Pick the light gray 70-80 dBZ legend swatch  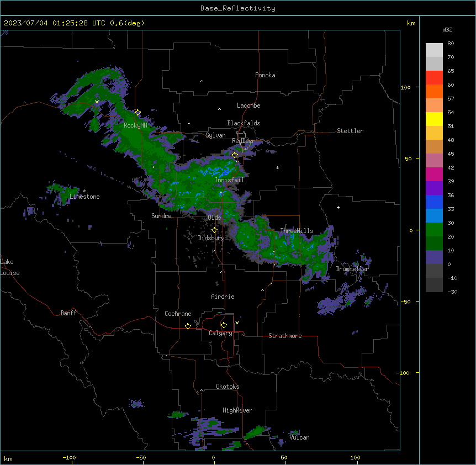(x=434, y=50)
